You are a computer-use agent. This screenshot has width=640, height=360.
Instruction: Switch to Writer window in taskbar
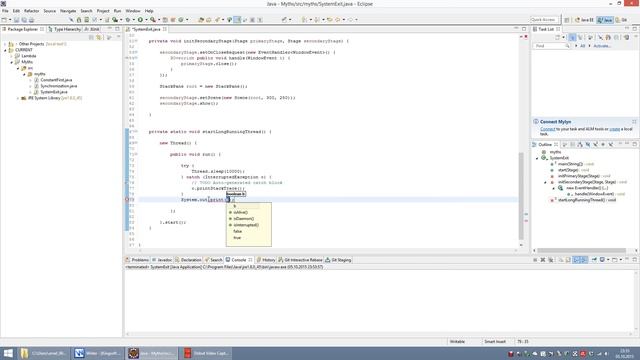tap(98, 353)
